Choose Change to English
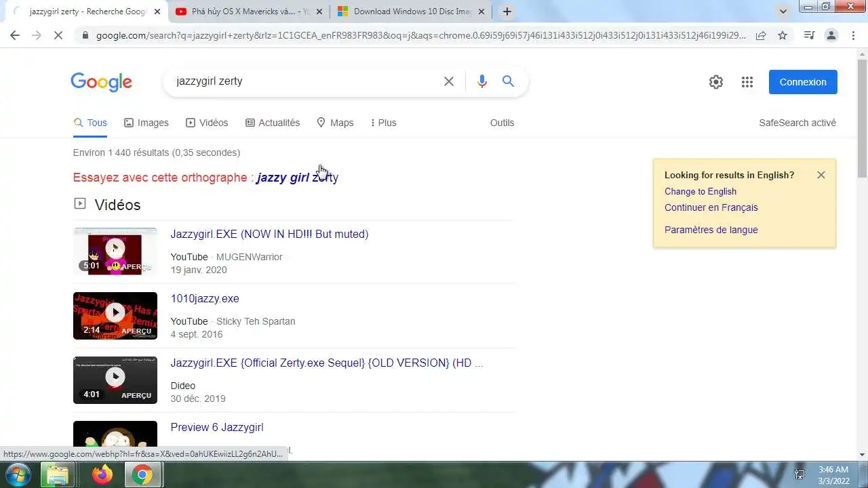 click(x=701, y=191)
